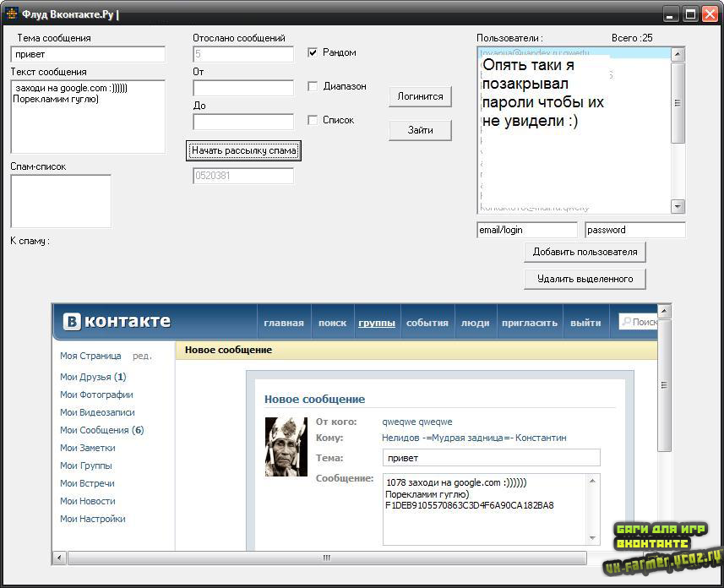This screenshot has width=724, height=588.
Task: Click the email/login input field
Action: [527, 230]
